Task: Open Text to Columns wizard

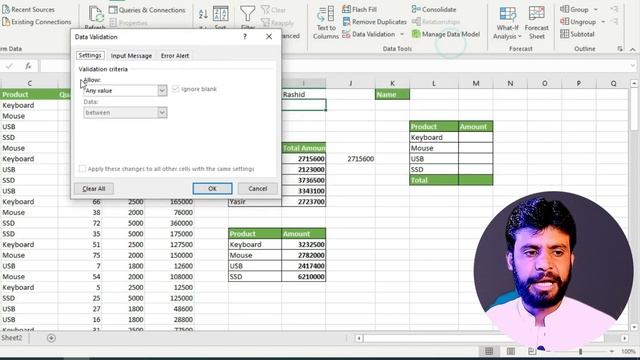Action: 326,23
